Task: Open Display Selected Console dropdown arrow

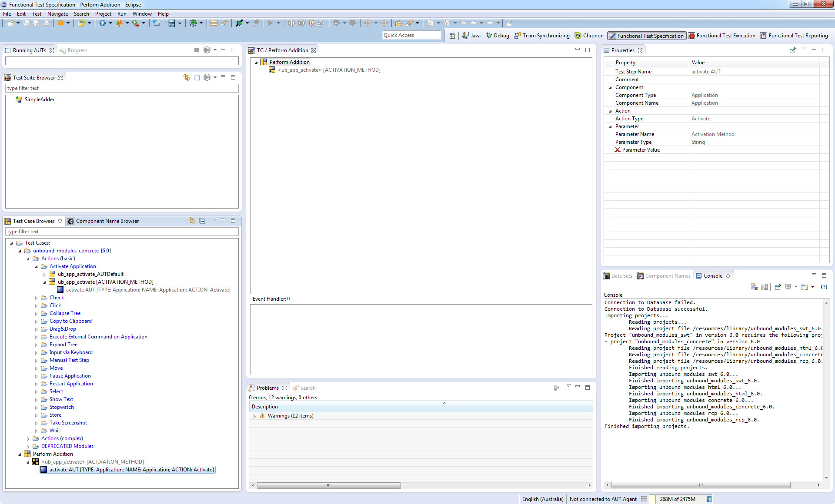Action: pos(796,287)
